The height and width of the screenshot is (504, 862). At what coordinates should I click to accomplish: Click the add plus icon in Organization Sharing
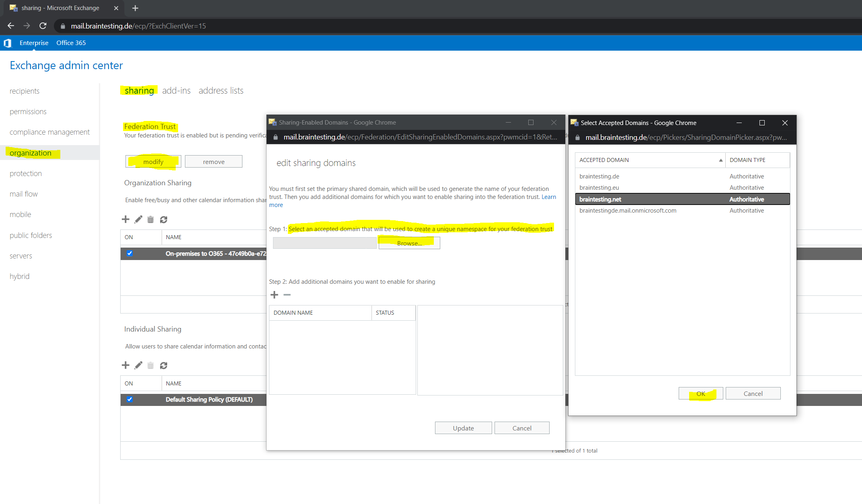point(126,219)
